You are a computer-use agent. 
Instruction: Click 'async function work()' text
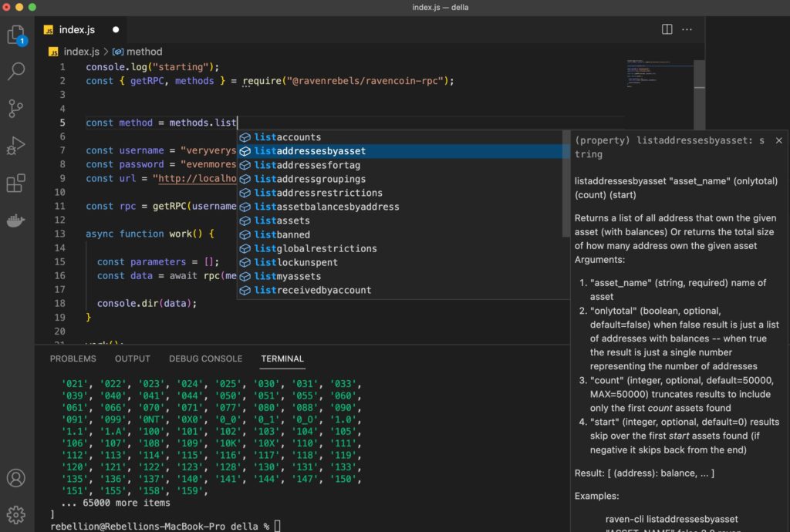tap(144, 234)
